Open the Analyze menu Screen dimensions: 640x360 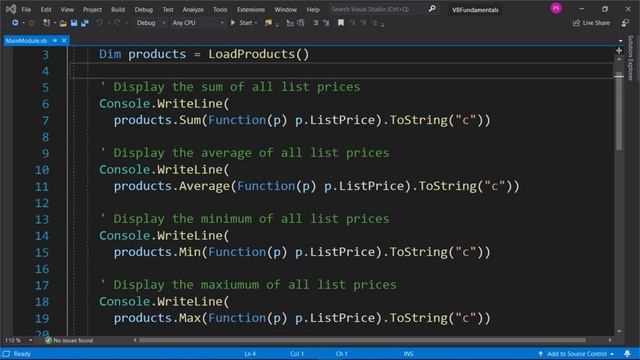[193, 9]
